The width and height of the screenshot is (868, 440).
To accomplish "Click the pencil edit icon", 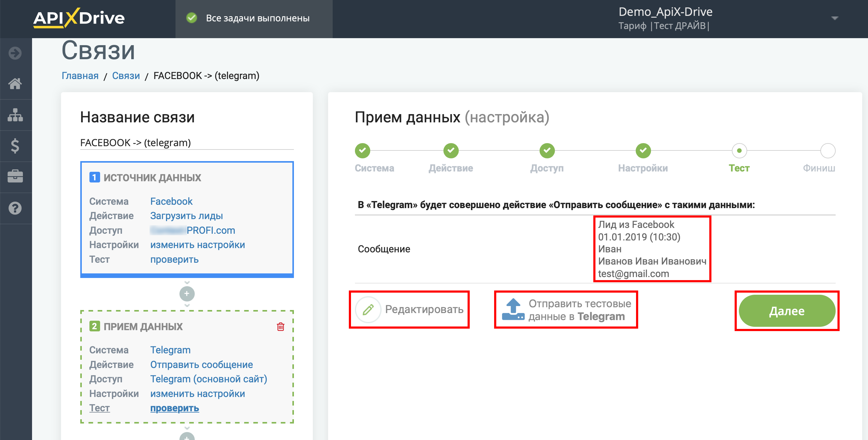I will pos(368,309).
